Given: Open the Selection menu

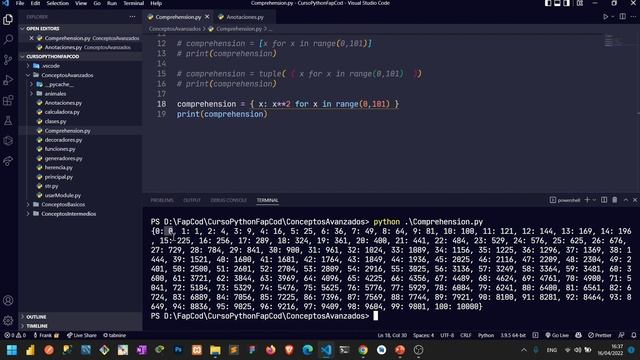Looking at the screenshot, I should [x=58, y=3].
